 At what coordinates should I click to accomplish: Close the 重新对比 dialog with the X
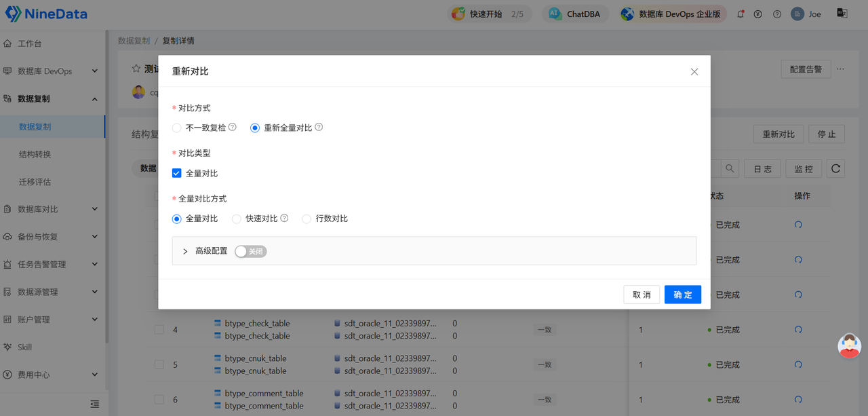pos(694,71)
